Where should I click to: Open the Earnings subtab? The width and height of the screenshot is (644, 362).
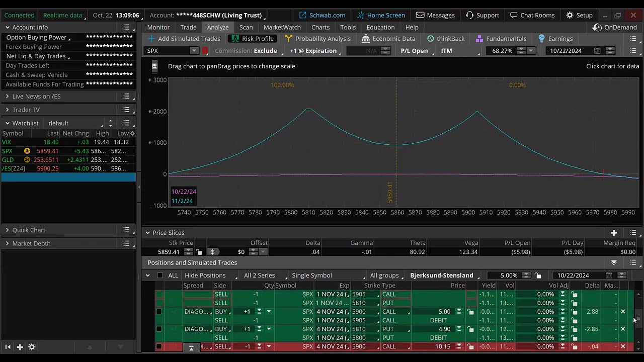(555, 39)
